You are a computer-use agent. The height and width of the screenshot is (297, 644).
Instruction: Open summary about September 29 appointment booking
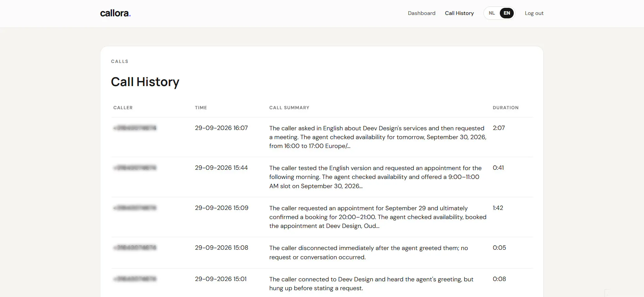[378, 217]
